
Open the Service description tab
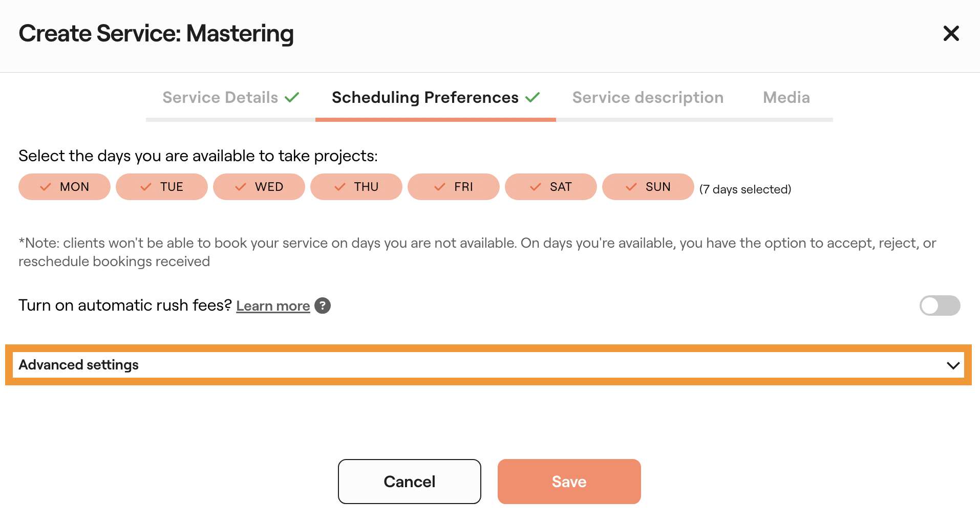tap(648, 97)
